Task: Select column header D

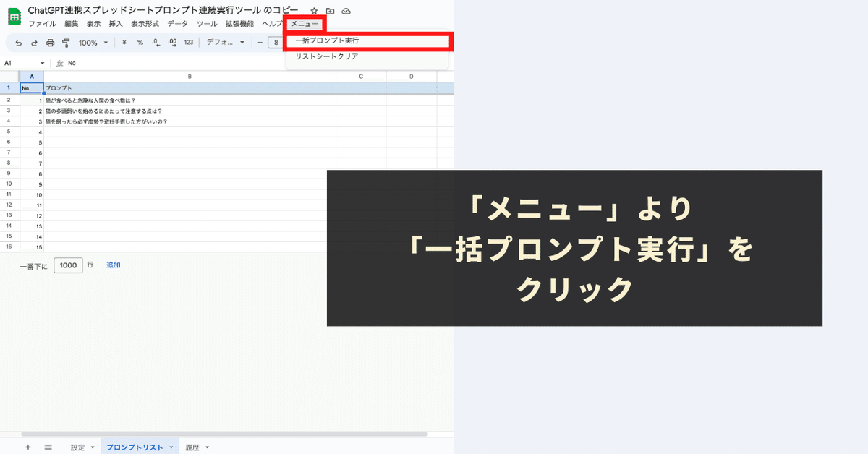Action: coord(412,76)
